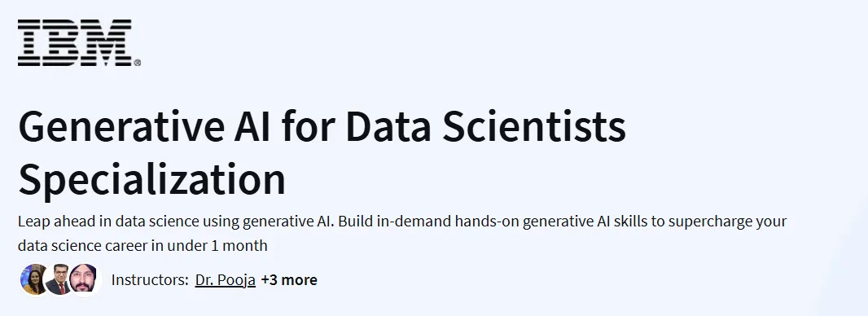Click the registered trademark symbol beside IBM logo
The width and height of the screenshot is (868, 316).
pos(138,63)
